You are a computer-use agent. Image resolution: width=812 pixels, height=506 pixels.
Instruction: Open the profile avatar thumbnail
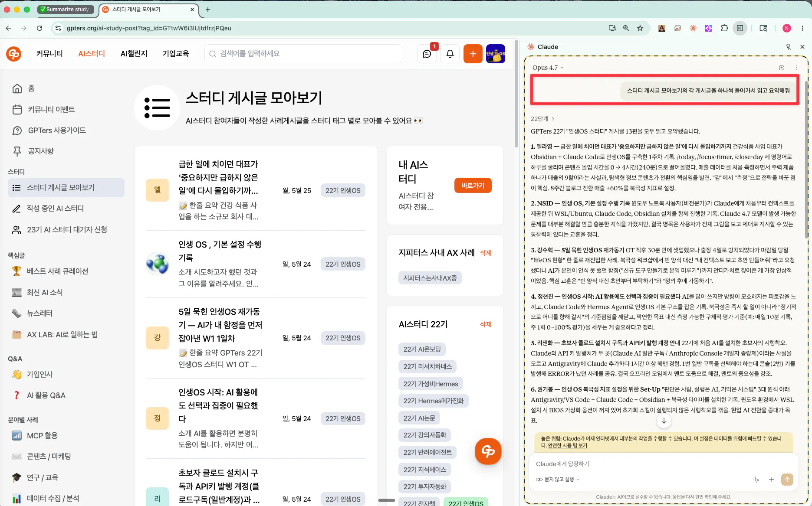[x=496, y=54]
